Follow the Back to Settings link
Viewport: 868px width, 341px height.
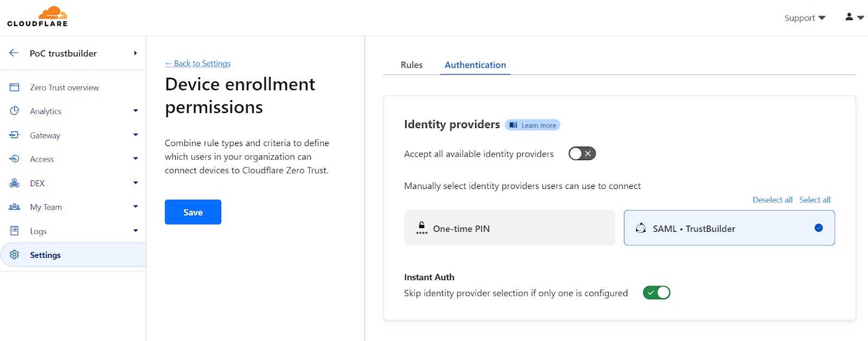(198, 64)
